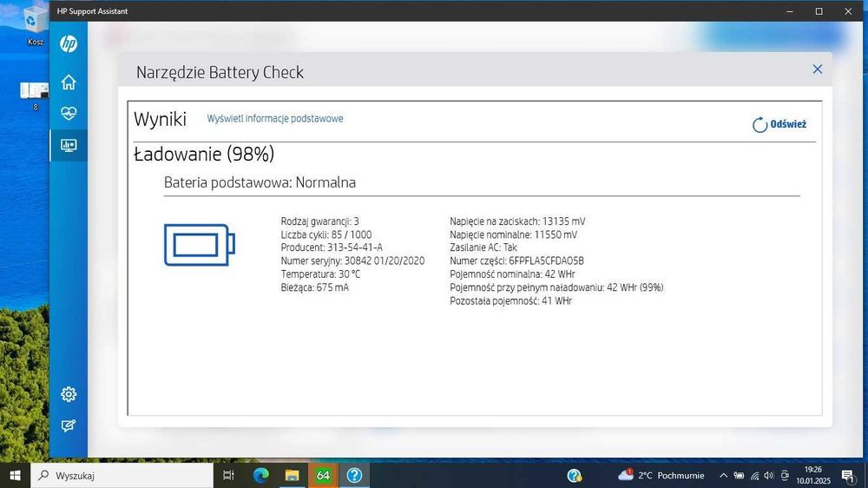Maximize the HP Support Assistant window
The width and height of the screenshot is (868, 488).
[819, 11]
